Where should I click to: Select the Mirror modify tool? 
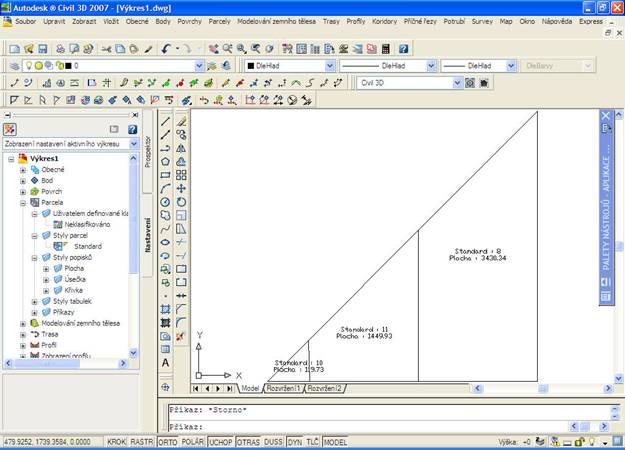(181, 148)
